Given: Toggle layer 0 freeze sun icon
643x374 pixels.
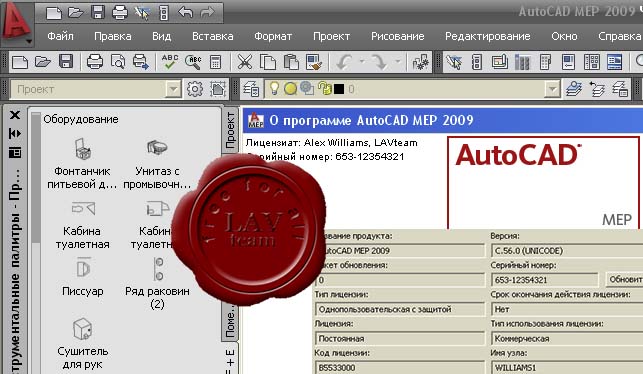Looking at the screenshot, I should click(290, 89).
